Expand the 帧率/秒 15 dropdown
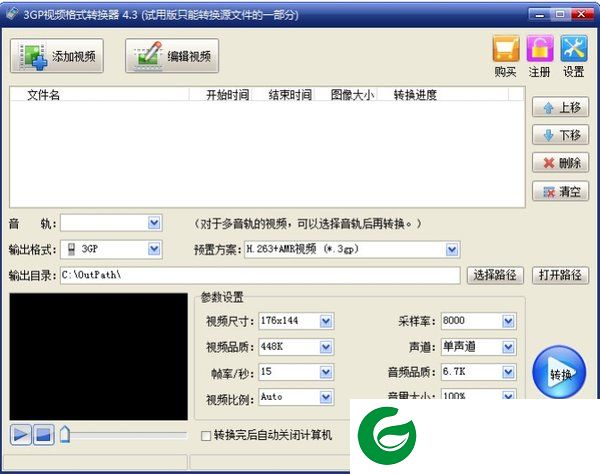The height and width of the screenshot is (474, 600). click(326, 372)
